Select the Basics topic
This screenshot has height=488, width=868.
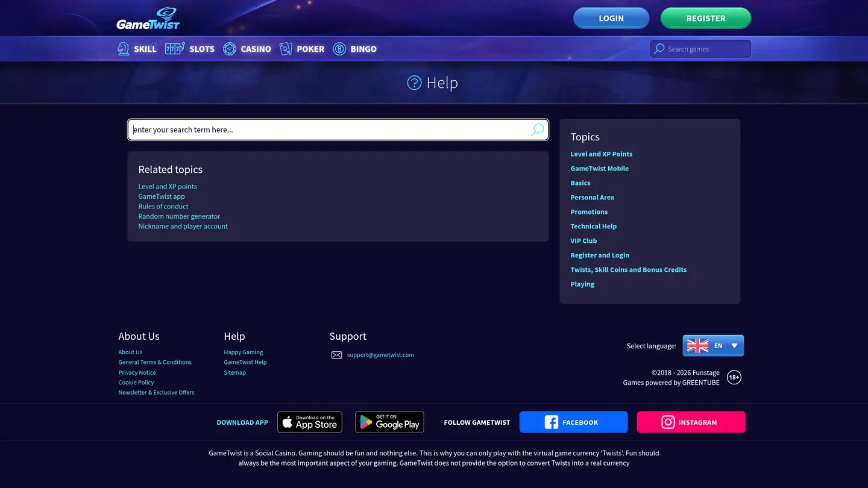tap(580, 183)
